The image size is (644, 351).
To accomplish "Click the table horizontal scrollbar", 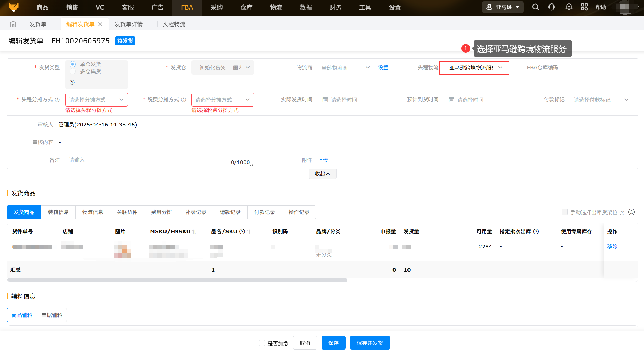I will (177, 280).
